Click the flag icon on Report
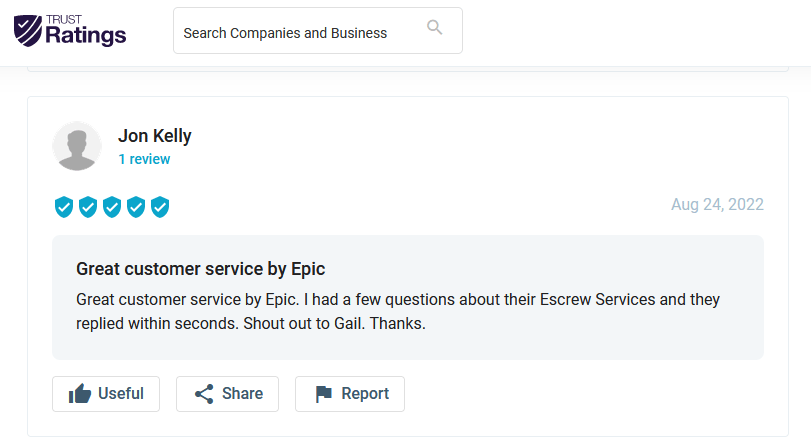This screenshot has height=442, width=811. tap(324, 394)
